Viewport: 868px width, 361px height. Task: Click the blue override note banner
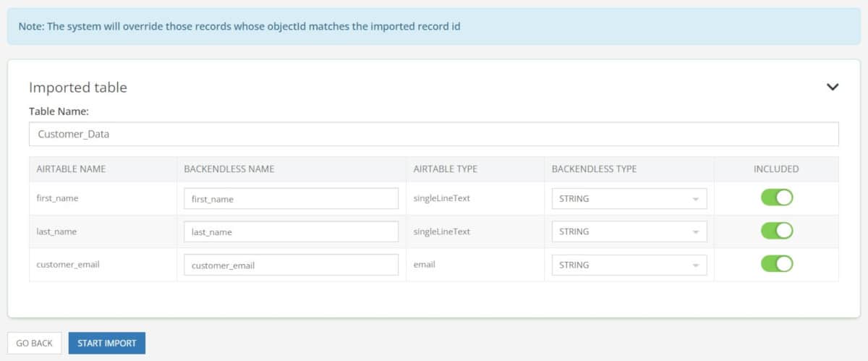[434, 26]
